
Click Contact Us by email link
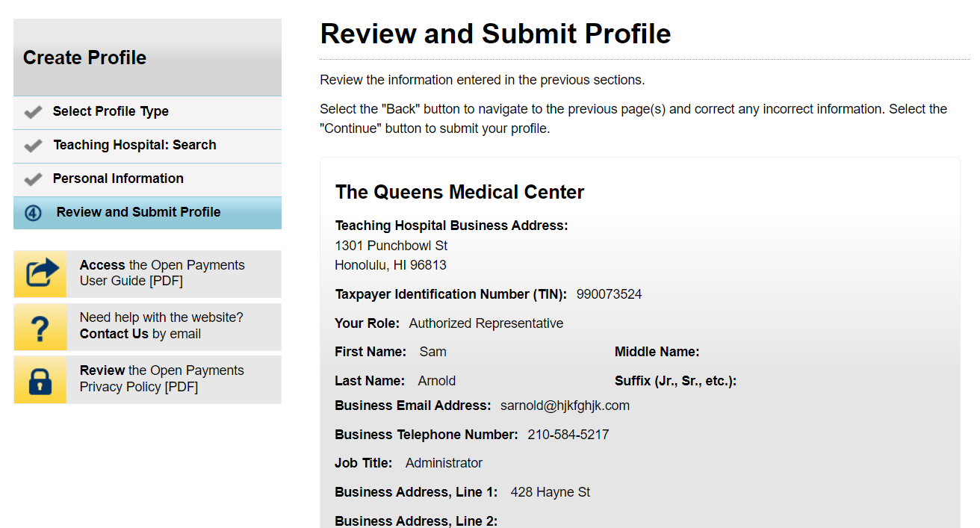tap(114, 335)
